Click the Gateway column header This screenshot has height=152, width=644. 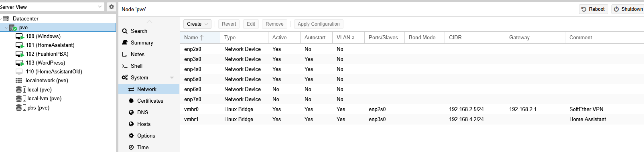(535, 37)
